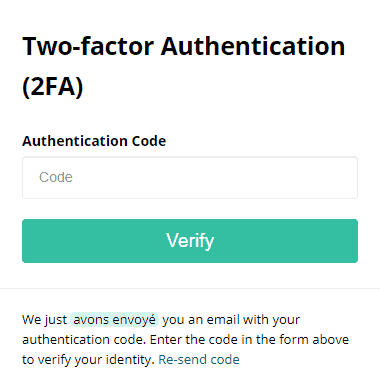Focus the Code placeholder text box
380x392 pixels.
click(190, 178)
